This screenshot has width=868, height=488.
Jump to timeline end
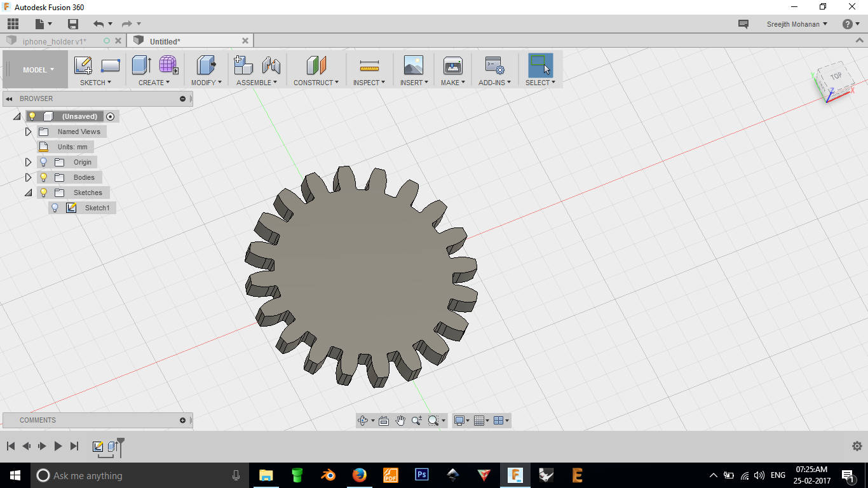(x=74, y=446)
